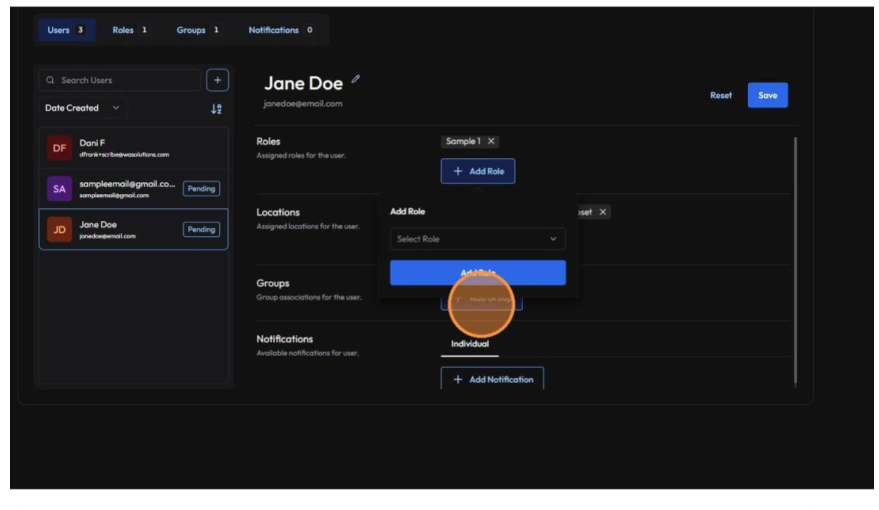The image size is (879, 510).
Task: Click Pending badge on Jane Doe row
Action: click(x=201, y=229)
